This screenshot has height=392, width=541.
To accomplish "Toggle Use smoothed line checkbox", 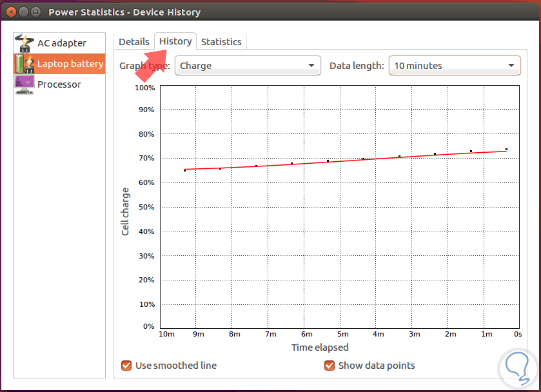I will coord(126,366).
